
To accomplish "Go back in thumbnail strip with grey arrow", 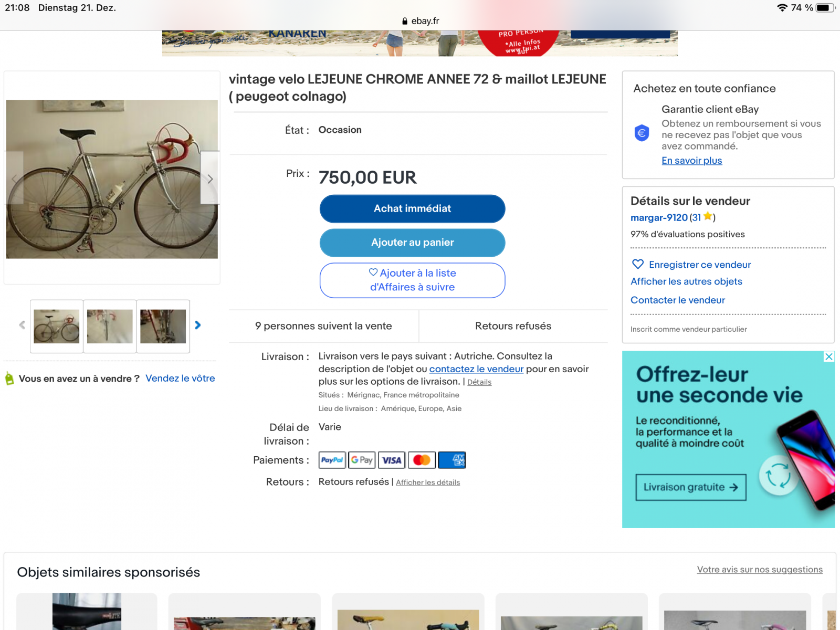I will 22,325.
